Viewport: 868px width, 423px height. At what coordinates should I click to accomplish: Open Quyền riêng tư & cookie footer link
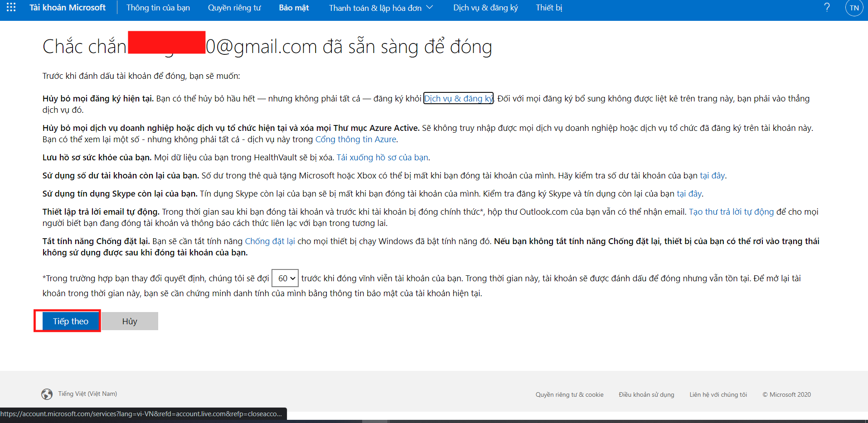569,395
